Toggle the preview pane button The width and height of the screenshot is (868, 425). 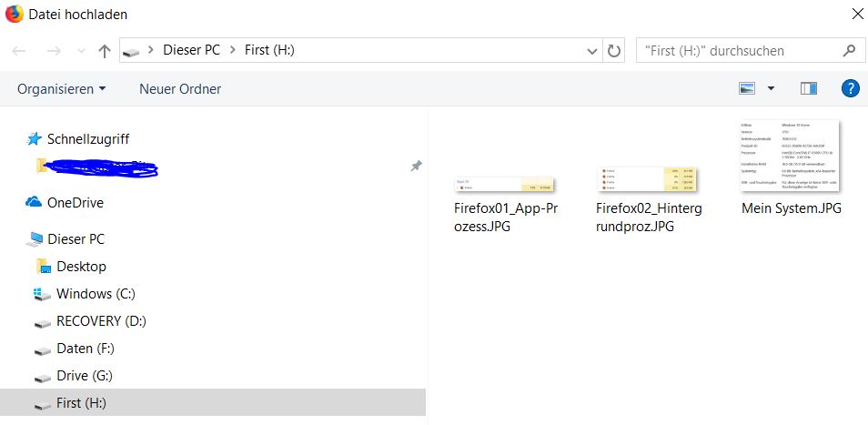pyautogui.click(x=809, y=88)
